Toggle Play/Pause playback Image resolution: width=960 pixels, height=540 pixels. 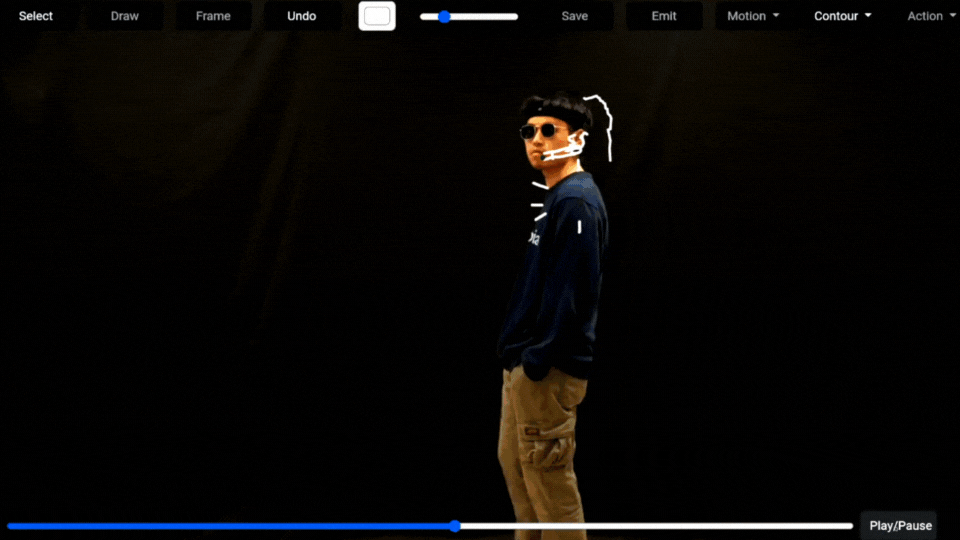tap(900, 525)
